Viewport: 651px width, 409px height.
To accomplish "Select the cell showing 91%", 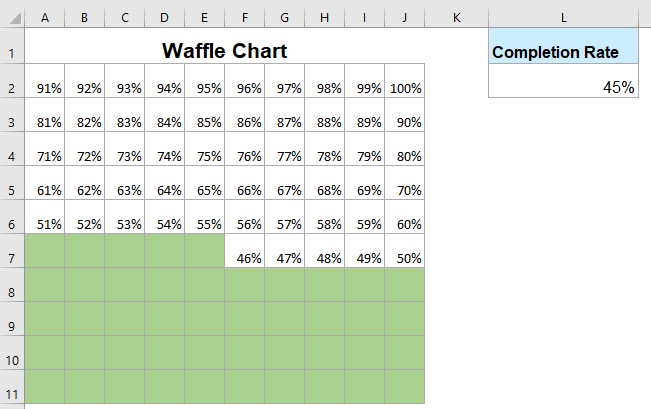I will point(45,88).
